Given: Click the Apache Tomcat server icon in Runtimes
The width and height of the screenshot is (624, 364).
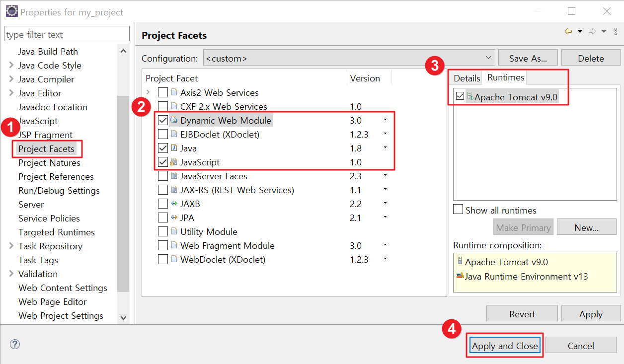Looking at the screenshot, I should coord(470,96).
